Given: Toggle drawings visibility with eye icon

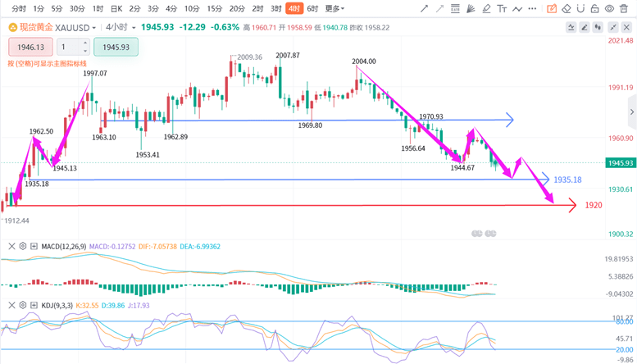Looking at the screenshot, I should pos(610,9).
